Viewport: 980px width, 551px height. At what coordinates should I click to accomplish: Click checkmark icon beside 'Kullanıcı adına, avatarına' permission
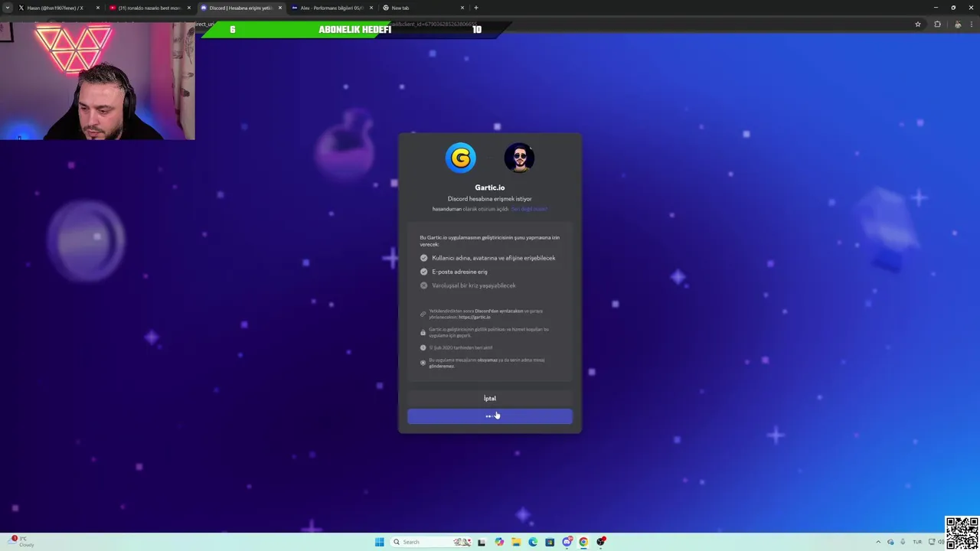(423, 258)
